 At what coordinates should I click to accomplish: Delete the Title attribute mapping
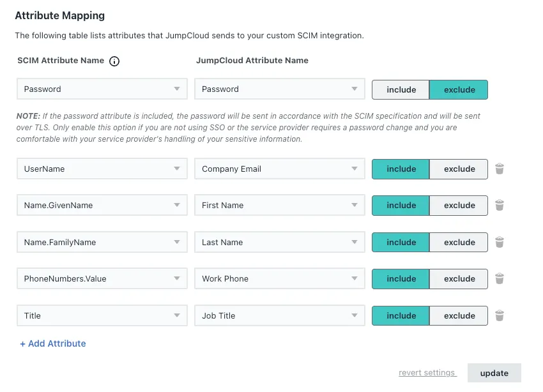500,315
